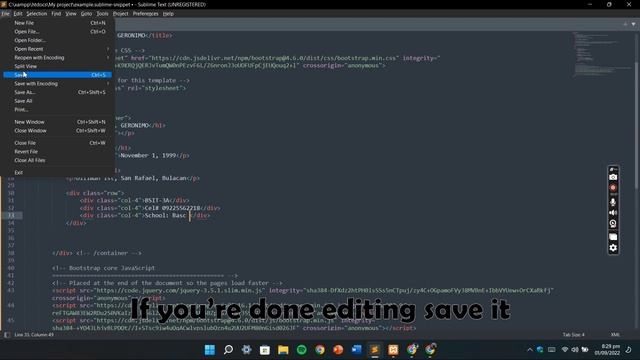Select Save All menu entry

[57, 101]
